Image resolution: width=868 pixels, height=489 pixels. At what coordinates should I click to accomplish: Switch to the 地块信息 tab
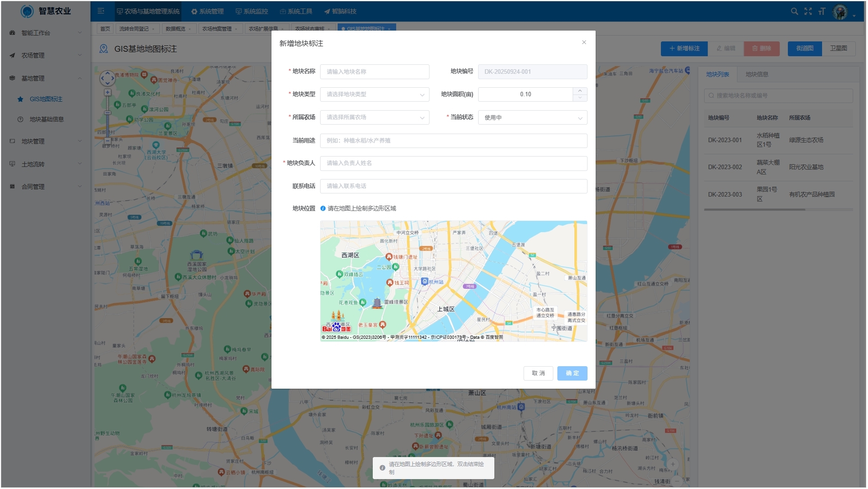click(757, 74)
